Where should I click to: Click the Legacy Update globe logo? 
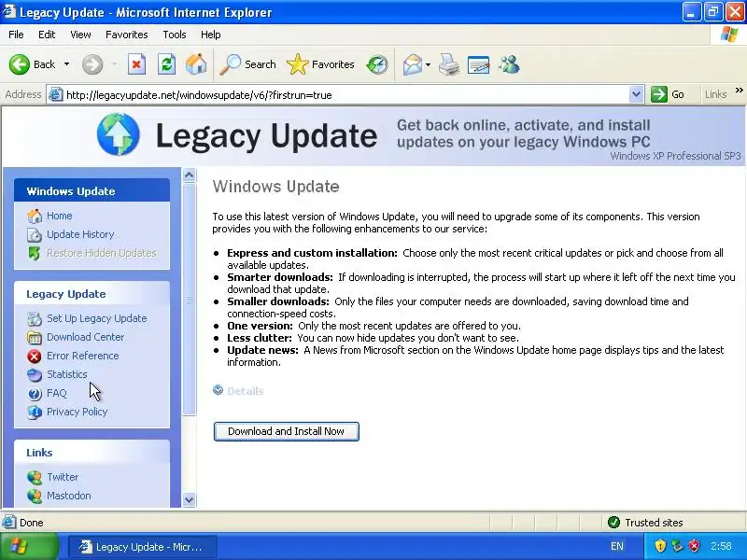click(119, 134)
